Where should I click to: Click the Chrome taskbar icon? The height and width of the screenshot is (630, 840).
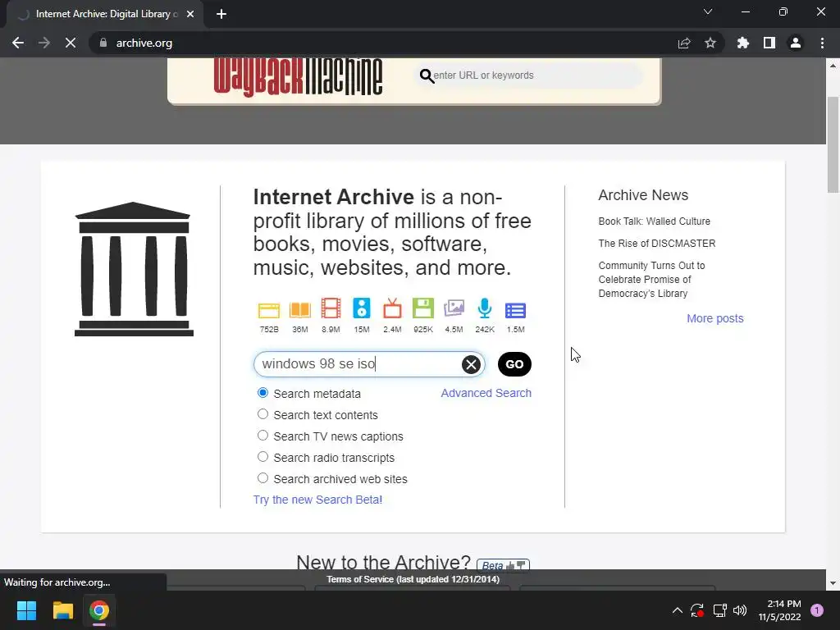[99, 610]
